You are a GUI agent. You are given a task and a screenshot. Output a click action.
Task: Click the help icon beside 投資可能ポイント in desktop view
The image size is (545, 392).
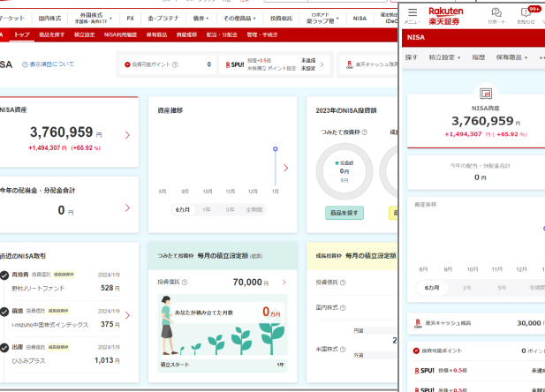[175, 64]
